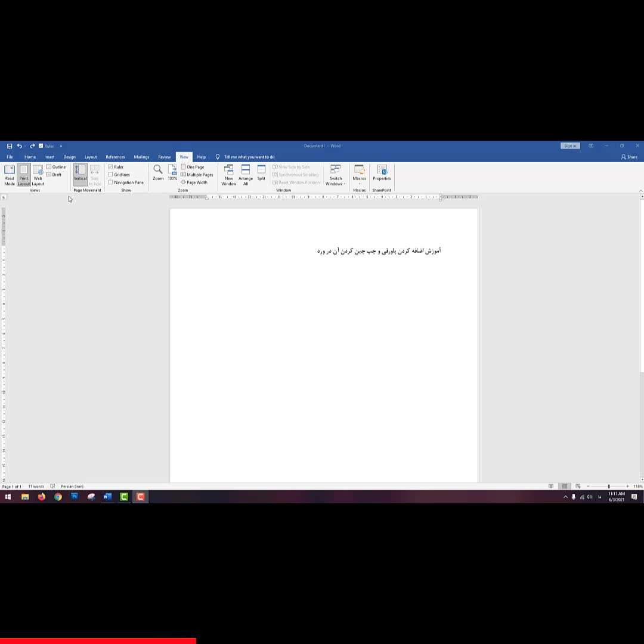Screen dimensions: 644x644
Task: Click Arrange All windows
Action: click(246, 175)
